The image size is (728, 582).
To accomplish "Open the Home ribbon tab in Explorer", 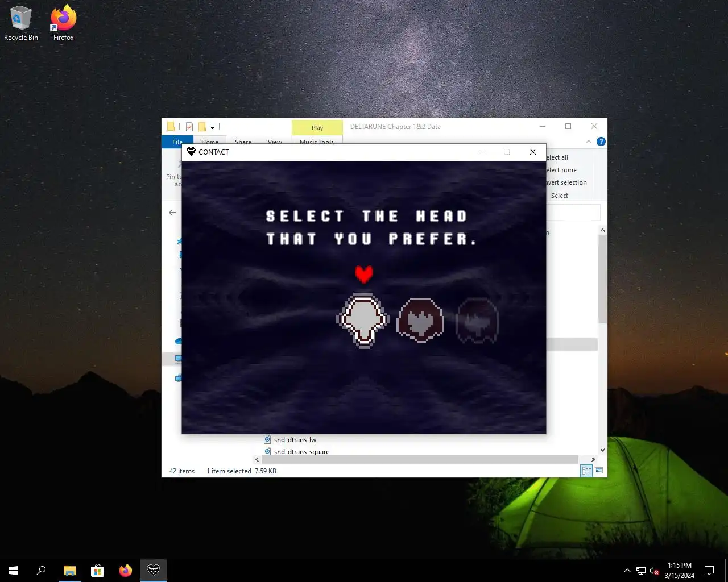I will (210, 142).
